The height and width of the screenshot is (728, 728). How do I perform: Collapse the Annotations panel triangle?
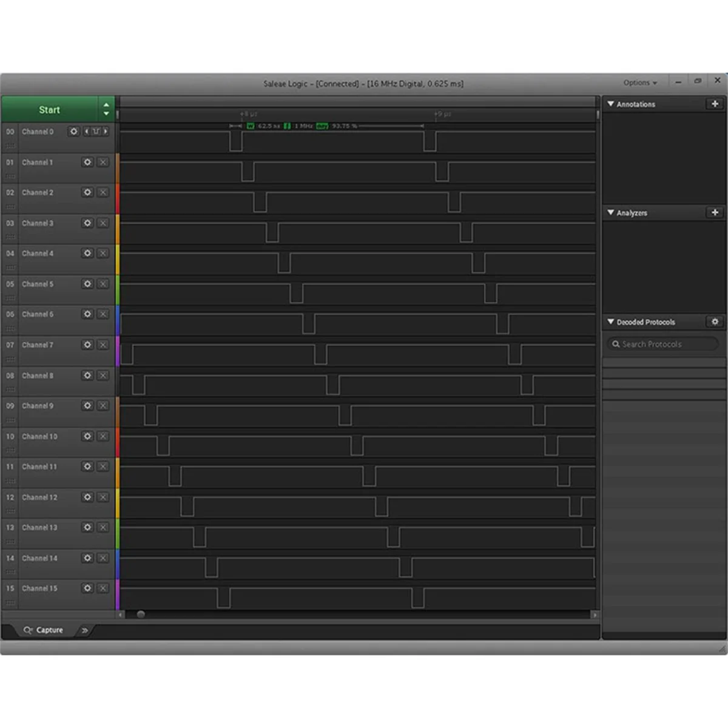[610, 104]
